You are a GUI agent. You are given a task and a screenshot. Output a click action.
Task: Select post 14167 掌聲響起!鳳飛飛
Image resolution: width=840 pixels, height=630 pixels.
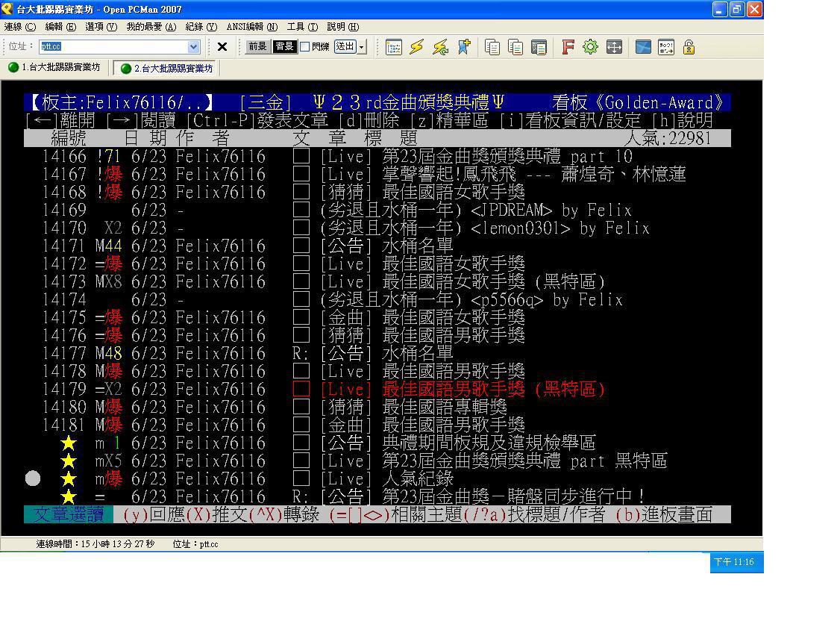(x=377, y=174)
